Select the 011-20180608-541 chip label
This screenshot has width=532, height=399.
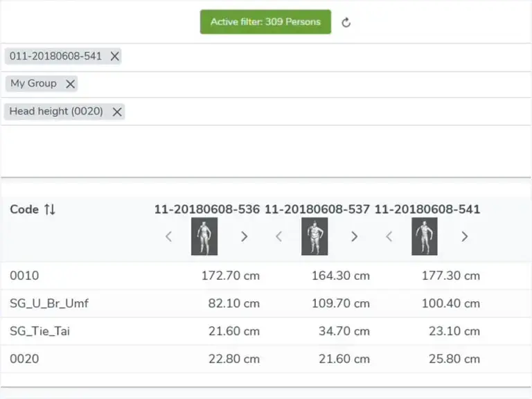[x=55, y=56]
